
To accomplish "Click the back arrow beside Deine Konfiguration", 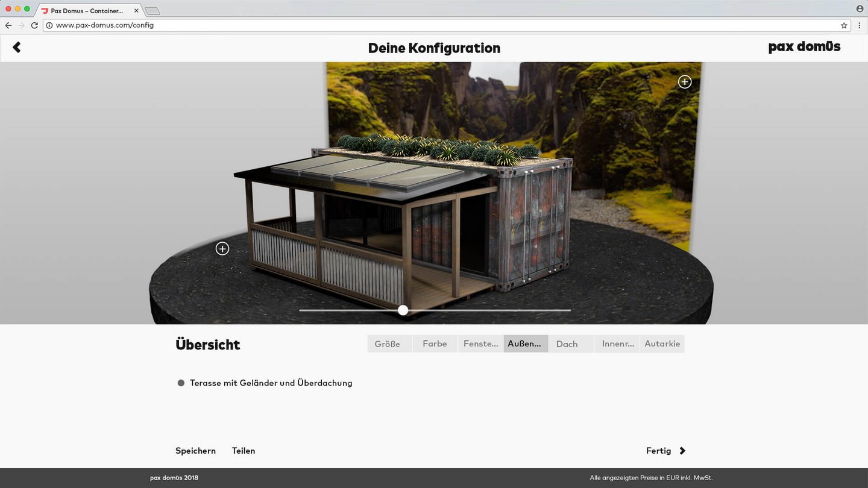I will tap(17, 47).
